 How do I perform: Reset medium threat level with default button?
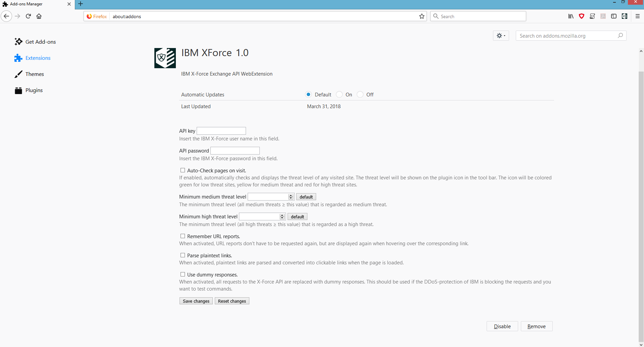(x=306, y=197)
